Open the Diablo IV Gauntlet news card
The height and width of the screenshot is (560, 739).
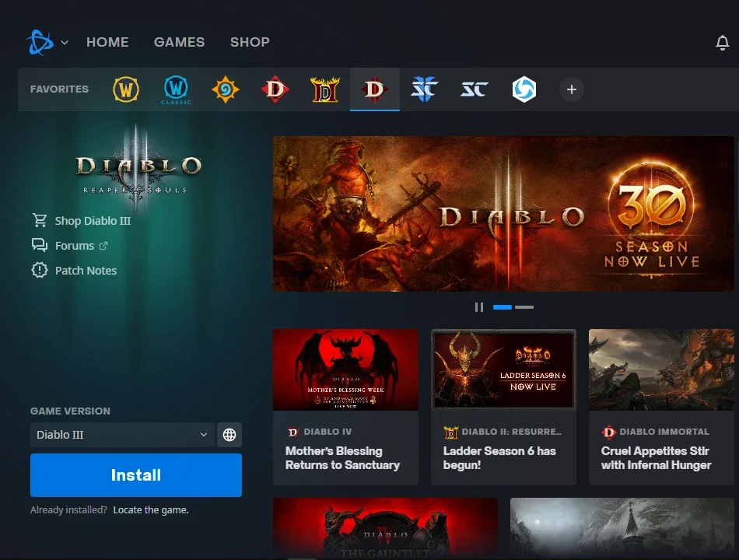386,528
